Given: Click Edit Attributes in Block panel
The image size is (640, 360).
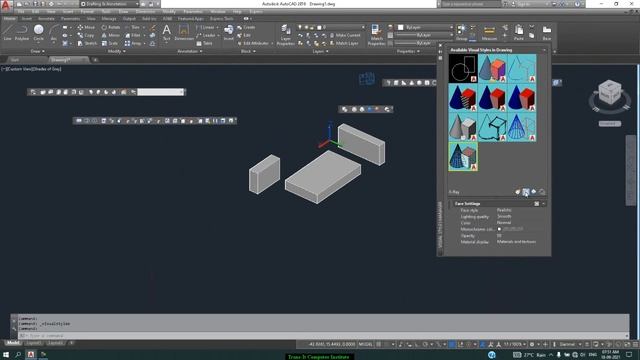Looking at the screenshot, I should 254,43.
